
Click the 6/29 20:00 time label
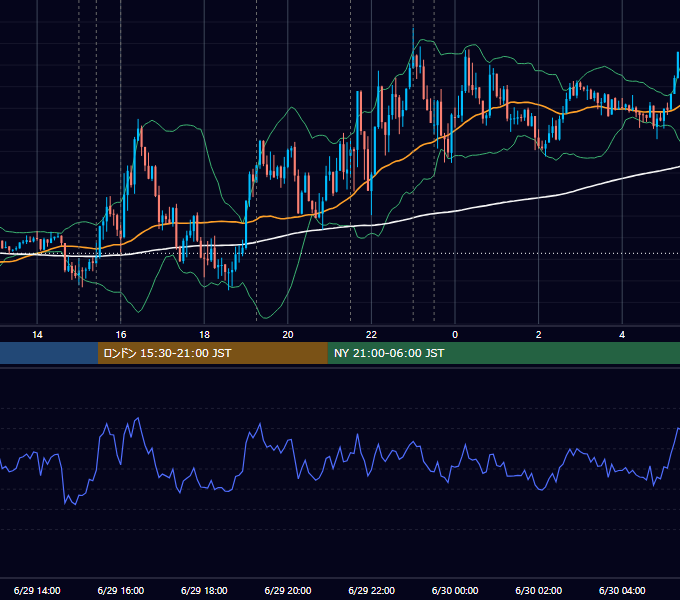(x=288, y=590)
